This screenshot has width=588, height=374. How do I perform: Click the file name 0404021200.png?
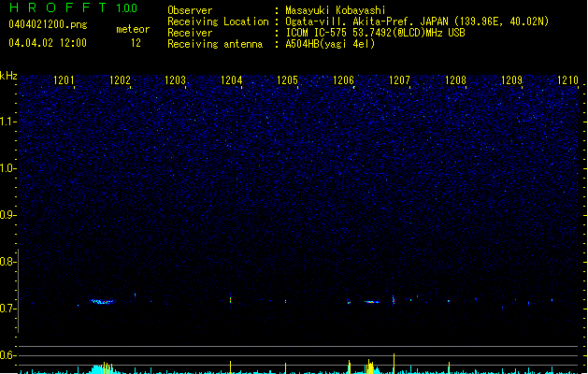[x=48, y=25]
